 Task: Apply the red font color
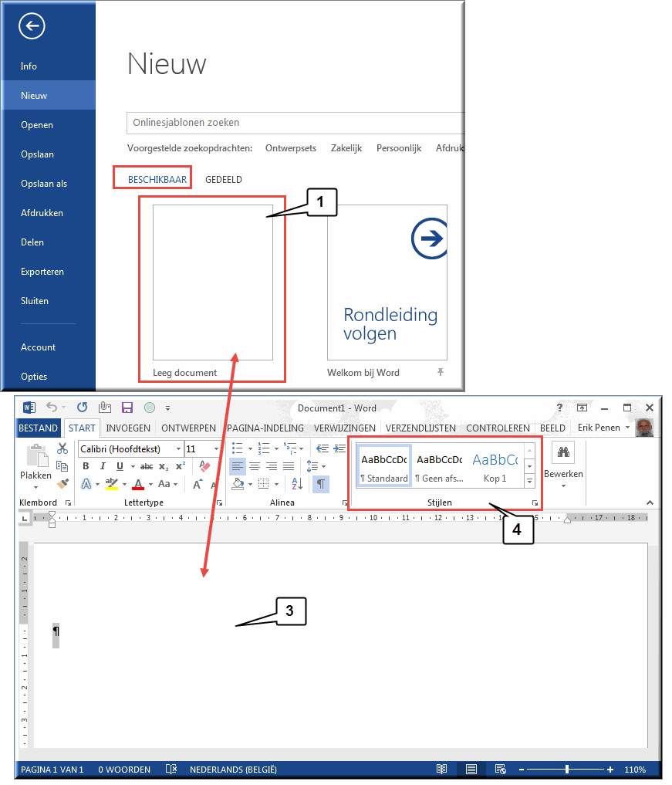138,484
